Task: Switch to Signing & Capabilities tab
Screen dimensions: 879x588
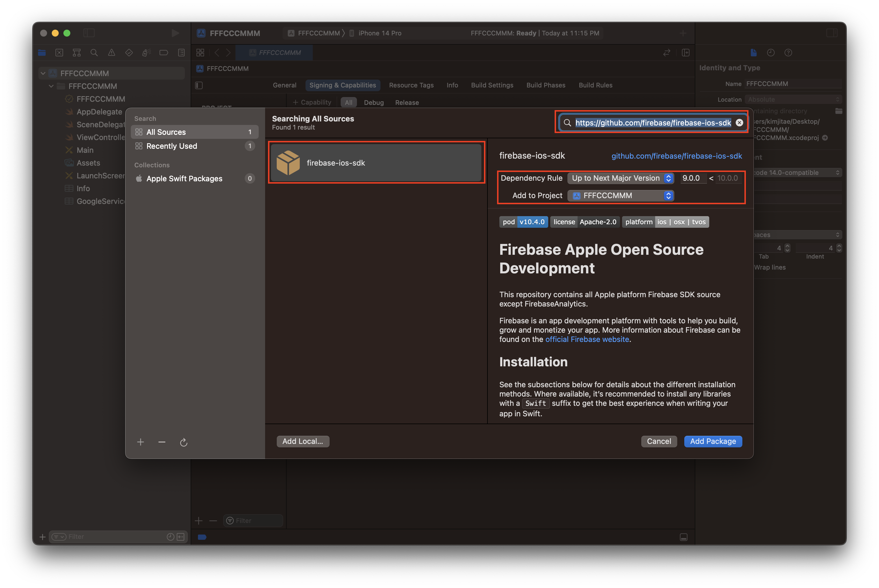Action: (x=342, y=85)
